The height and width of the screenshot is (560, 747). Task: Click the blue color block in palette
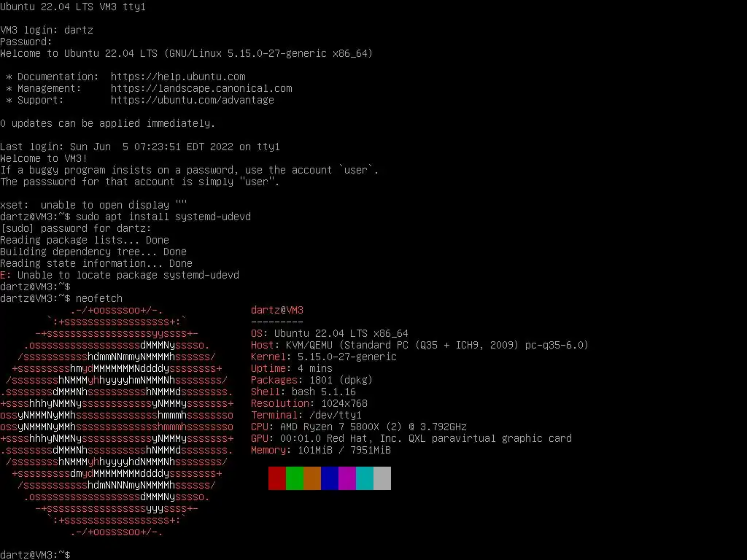[330, 478]
